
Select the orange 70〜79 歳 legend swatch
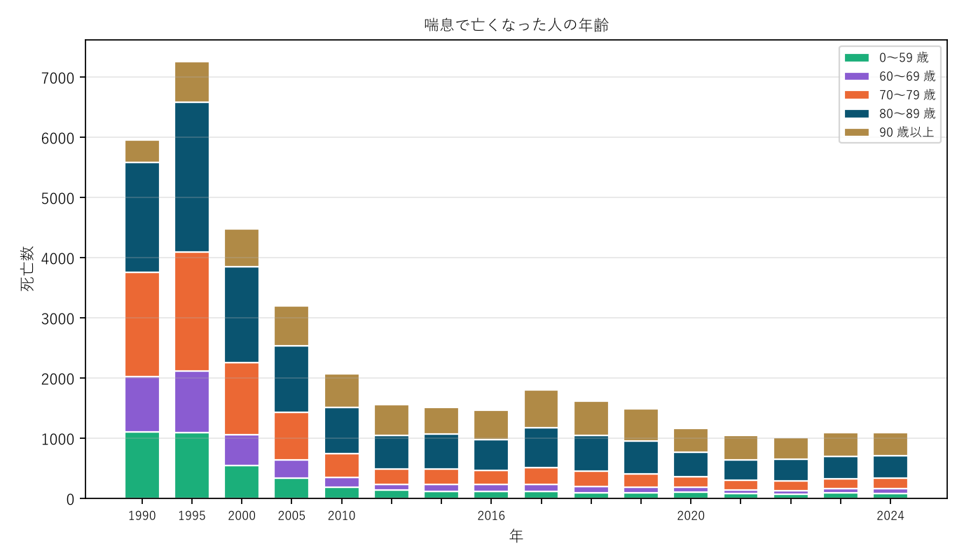[857, 95]
